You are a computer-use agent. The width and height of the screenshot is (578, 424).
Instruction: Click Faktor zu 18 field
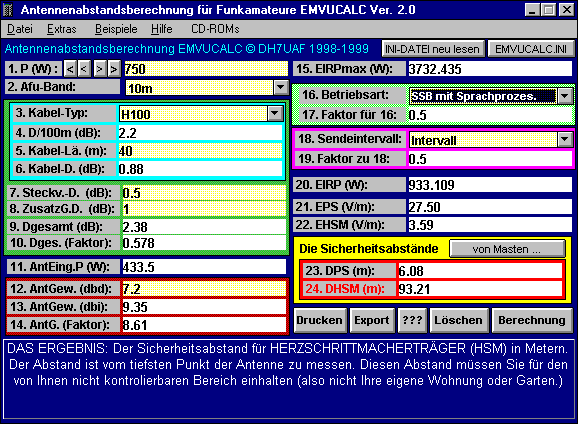tap(490, 159)
